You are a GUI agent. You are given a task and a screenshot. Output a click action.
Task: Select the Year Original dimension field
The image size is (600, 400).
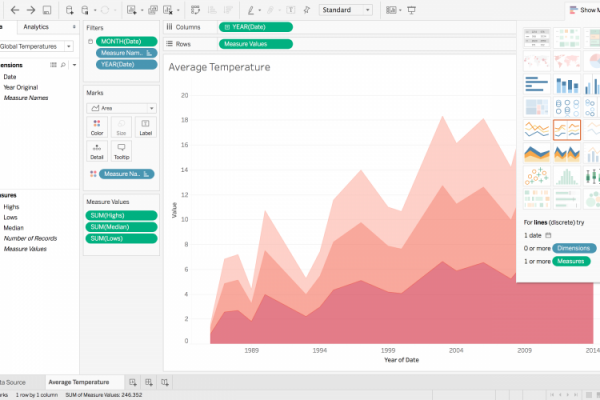tap(21, 87)
